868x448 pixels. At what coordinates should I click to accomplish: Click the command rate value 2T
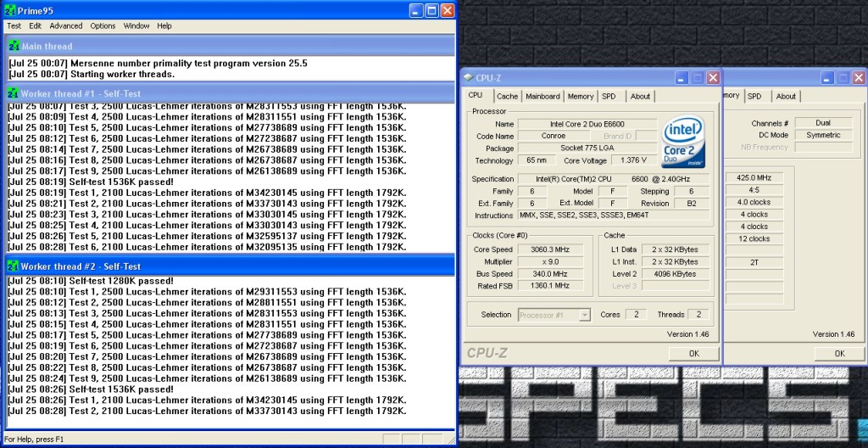[754, 263]
